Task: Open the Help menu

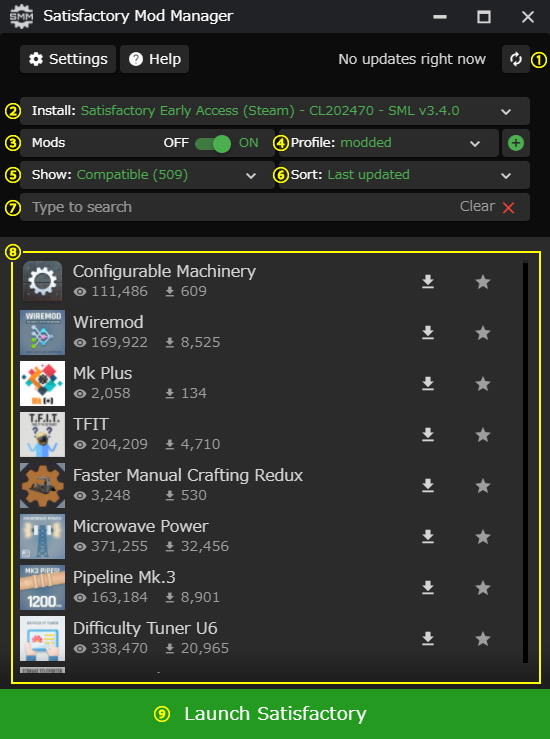Action: [155, 59]
